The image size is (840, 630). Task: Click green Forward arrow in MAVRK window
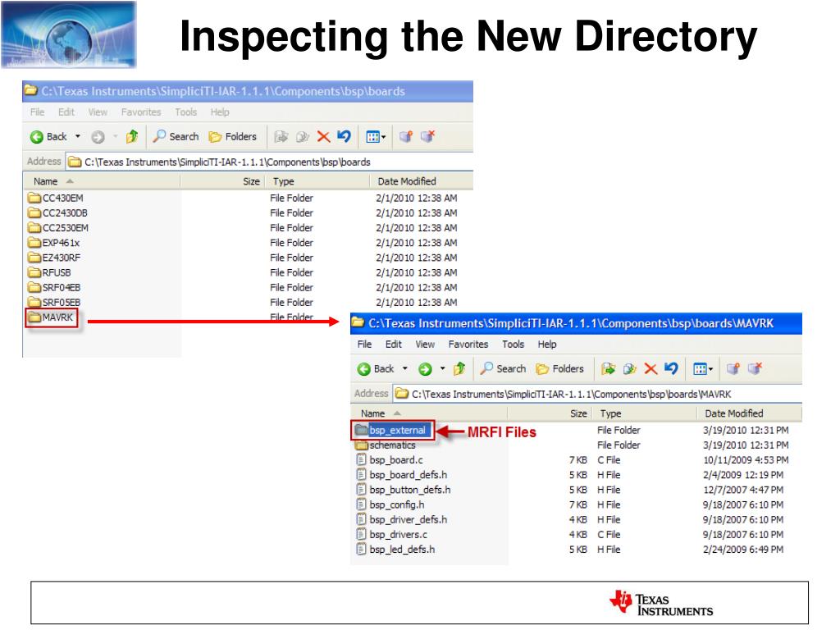pyautogui.click(x=425, y=369)
